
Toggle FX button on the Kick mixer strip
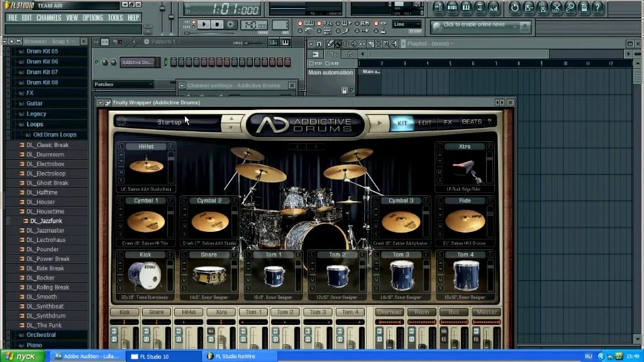point(114,339)
